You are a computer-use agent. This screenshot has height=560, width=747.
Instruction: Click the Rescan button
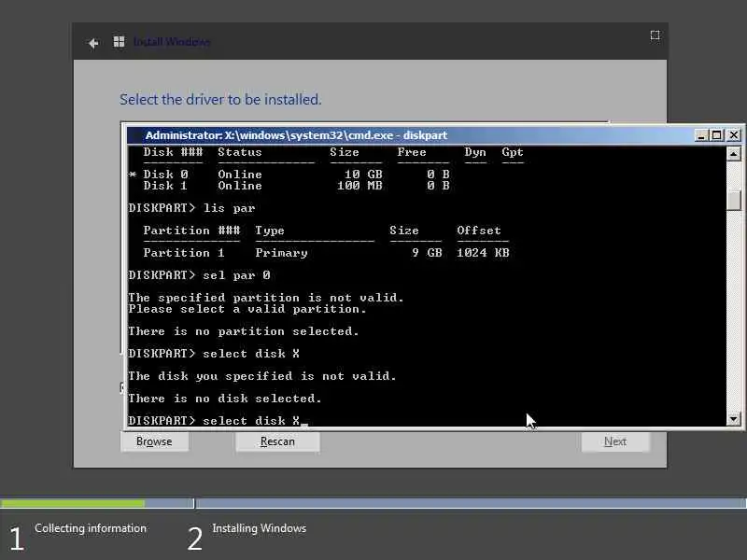click(277, 441)
